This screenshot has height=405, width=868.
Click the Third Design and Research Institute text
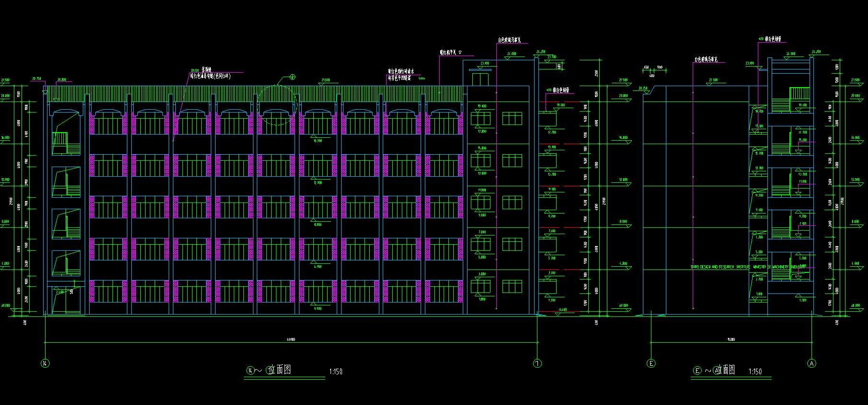[748, 267]
